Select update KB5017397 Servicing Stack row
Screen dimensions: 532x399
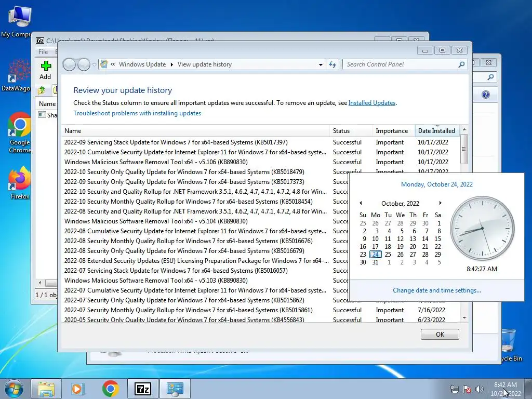(x=261, y=142)
